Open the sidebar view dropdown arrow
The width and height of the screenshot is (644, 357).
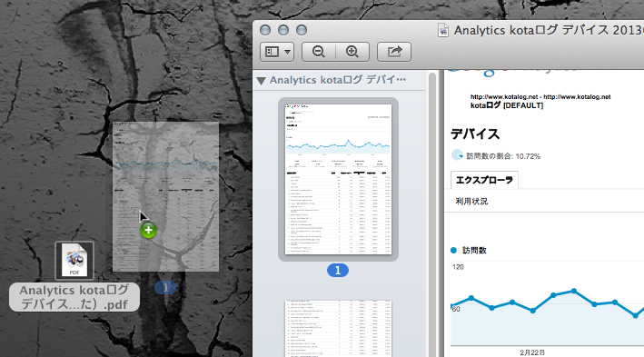click(x=288, y=52)
